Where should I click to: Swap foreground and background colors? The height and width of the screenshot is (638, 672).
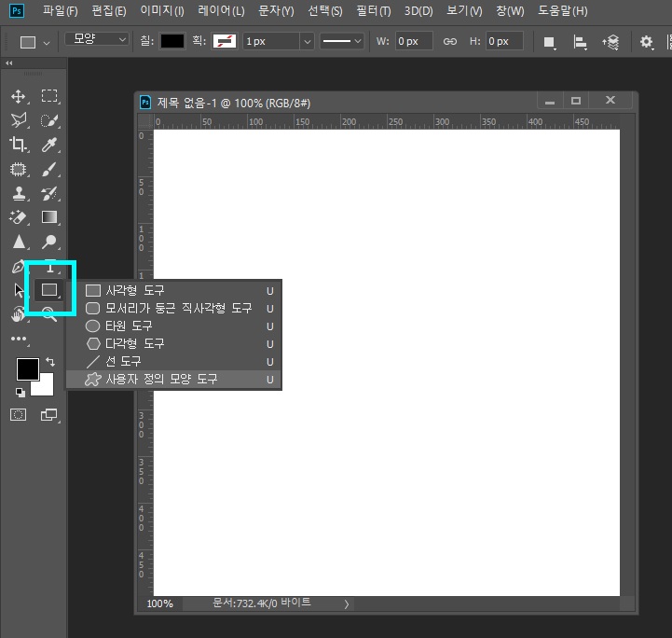50,362
